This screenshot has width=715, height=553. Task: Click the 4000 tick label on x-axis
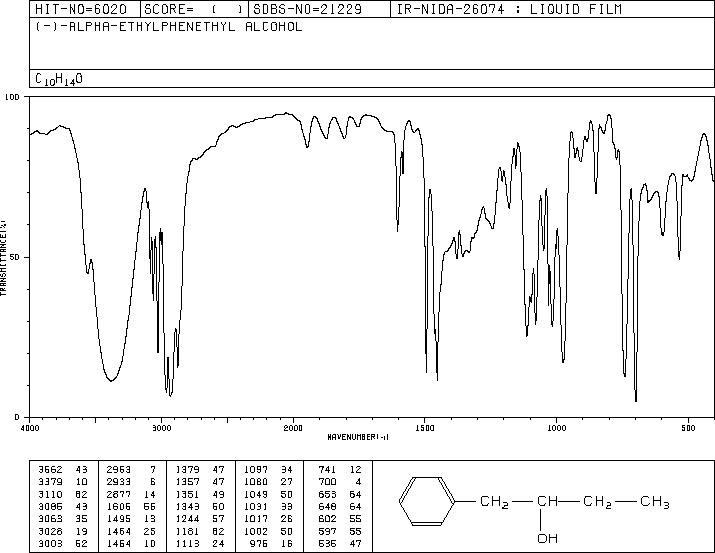pos(30,428)
